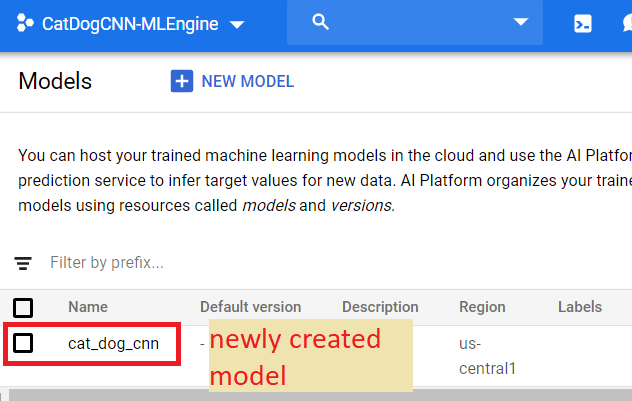The image size is (632, 401).
Task: Click the Google Cloud project hexagon icon
Action: coord(26,24)
